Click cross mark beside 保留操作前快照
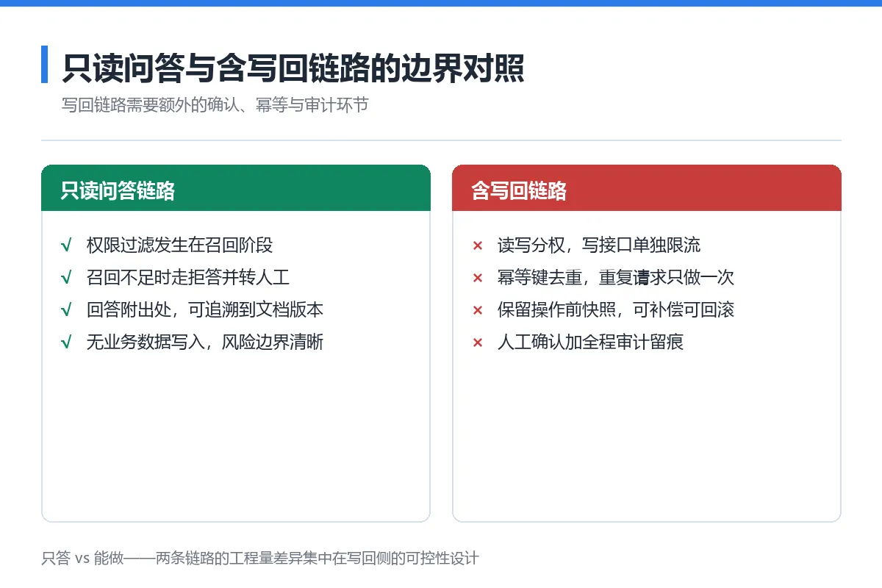This screenshot has width=882, height=588. pos(477,310)
